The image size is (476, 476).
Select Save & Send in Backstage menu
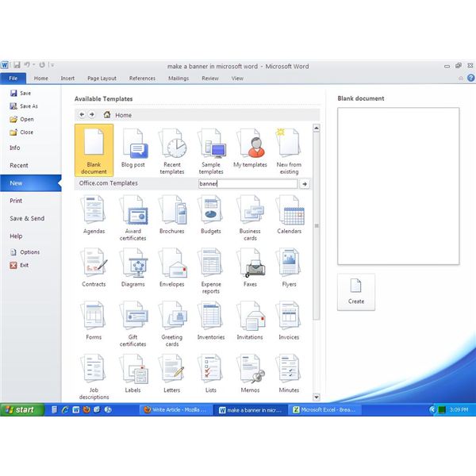[x=27, y=218]
